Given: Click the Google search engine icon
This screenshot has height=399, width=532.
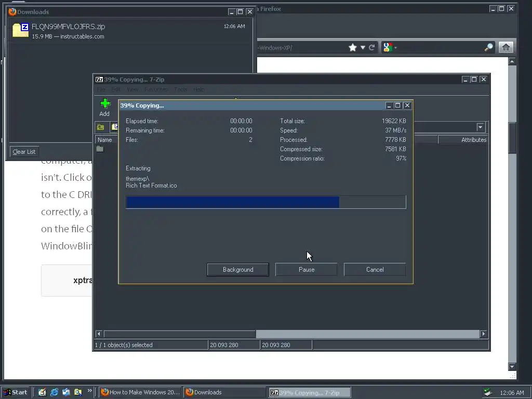Looking at the screenshot, I should click(x=388, y=47).
